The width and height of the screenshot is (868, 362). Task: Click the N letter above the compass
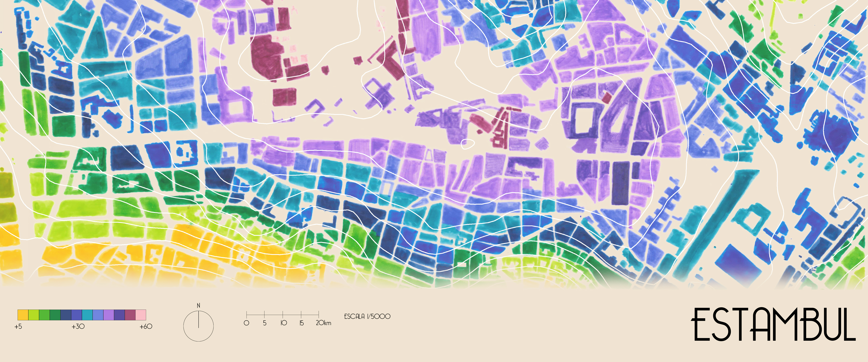pyautogui.click(x=198, y=305)
